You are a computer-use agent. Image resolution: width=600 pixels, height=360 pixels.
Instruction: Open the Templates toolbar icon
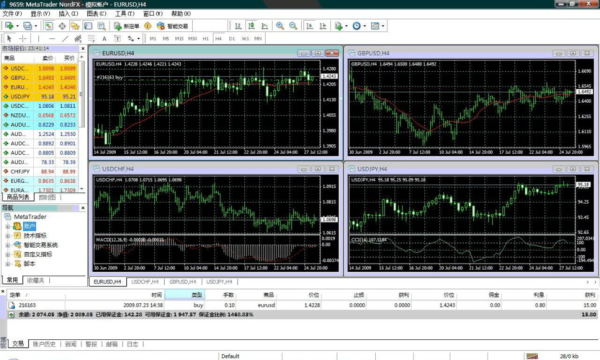pyautogui.click(x=375, y=26)
